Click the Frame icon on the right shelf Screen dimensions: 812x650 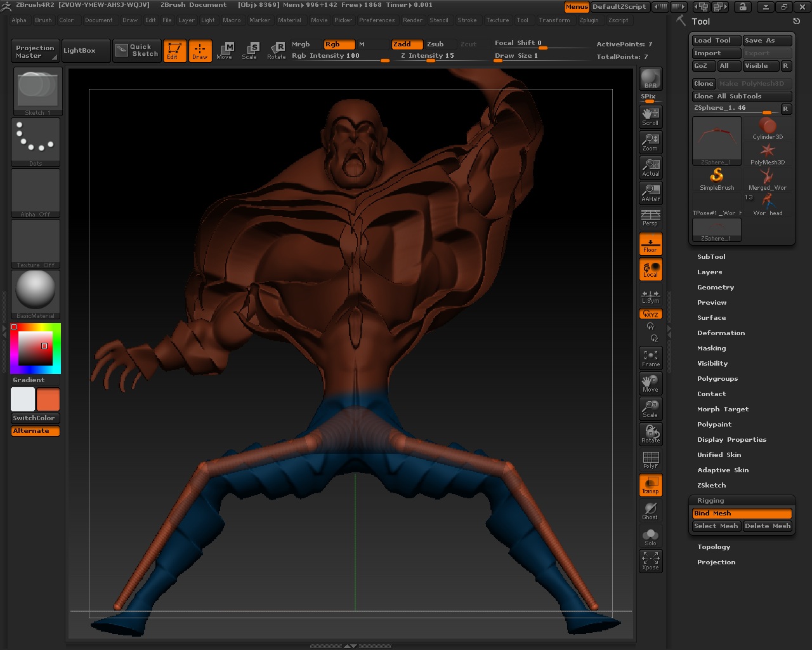(x=650, y=357)
